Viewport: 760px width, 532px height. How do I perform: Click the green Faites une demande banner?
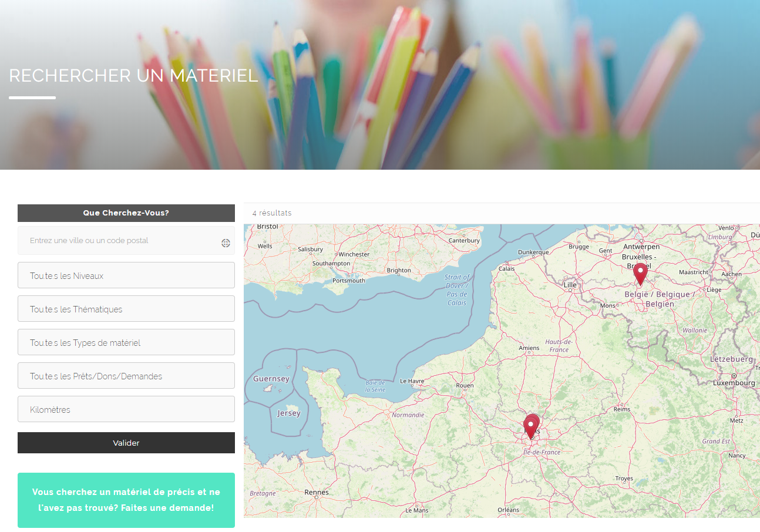[x=126, y=500]
